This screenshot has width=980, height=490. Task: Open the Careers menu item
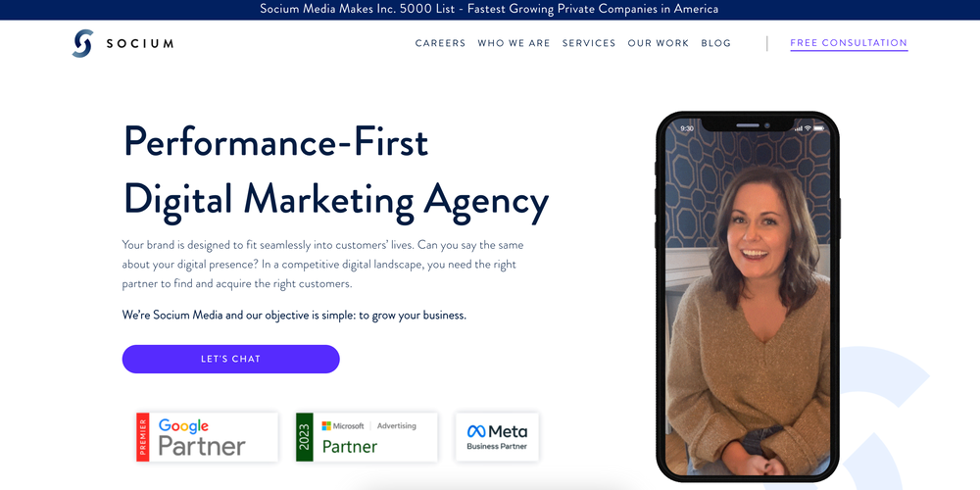click(440, 43)
